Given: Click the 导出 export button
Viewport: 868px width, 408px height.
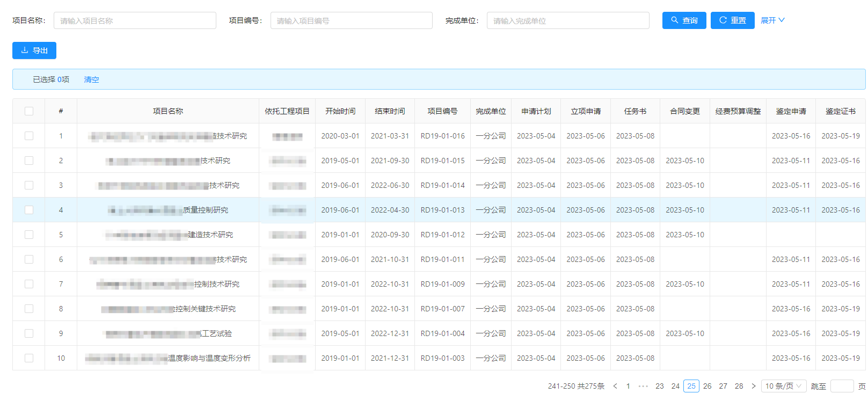Looking at the screenshot, I should [34, 50].
